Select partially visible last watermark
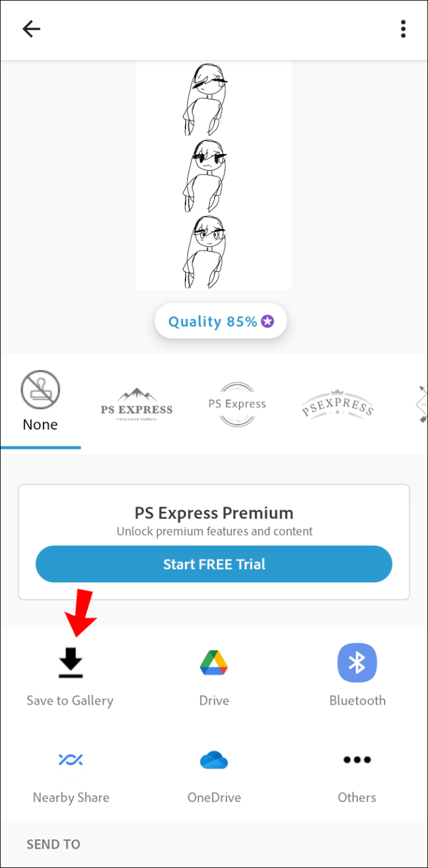Viewport: 428px width, 868px height. pyautogui.click(x=422, y=404)
